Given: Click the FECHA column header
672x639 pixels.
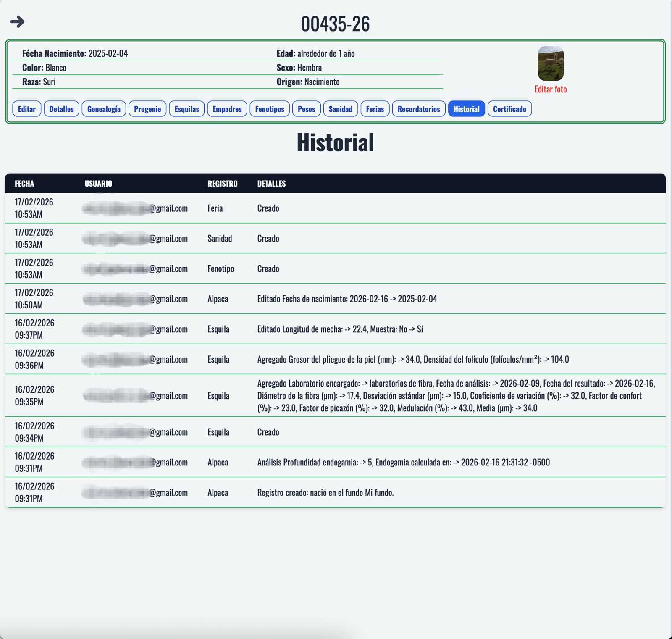Looking at the screenshot, I should [x=24, y=184].
